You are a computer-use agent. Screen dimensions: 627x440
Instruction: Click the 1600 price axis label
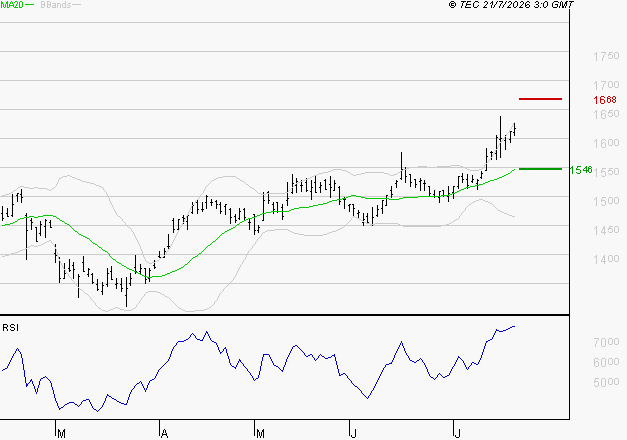606,143
